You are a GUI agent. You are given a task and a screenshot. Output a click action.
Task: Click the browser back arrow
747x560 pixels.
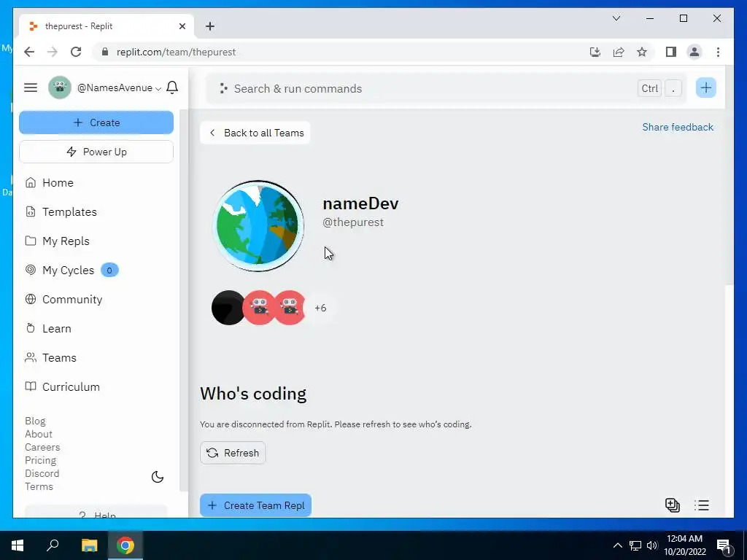coord(29,52)
